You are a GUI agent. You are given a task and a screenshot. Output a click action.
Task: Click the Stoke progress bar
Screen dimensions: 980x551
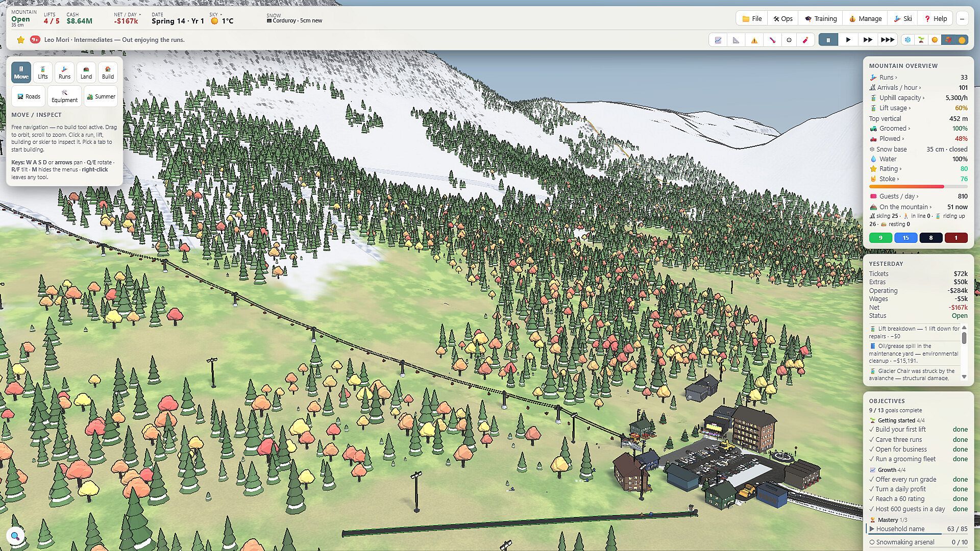918,187
